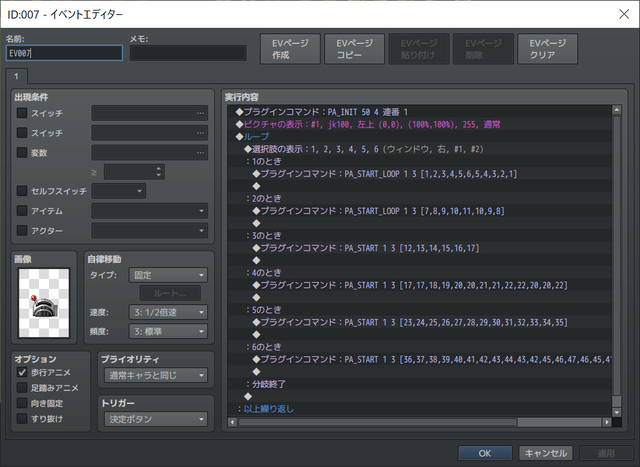Click the EVページ作成 button
Image resolution: width=640 pixels, height=467 pixels.
290,49
